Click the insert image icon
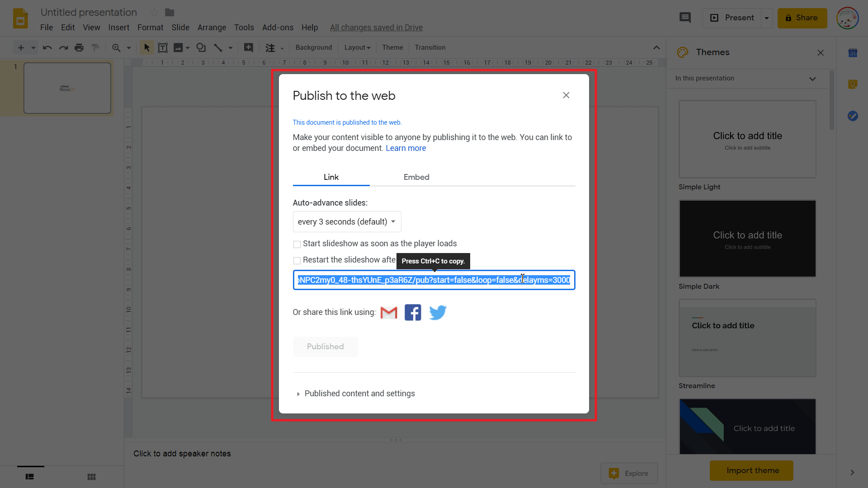This screenshot has width=868, height=488. pos(178,47)
